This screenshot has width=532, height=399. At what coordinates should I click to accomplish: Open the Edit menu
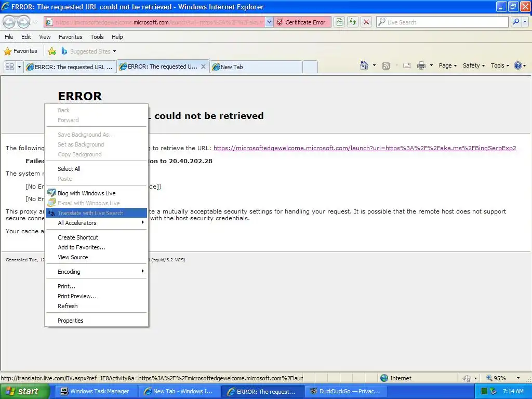click(26, 37)
